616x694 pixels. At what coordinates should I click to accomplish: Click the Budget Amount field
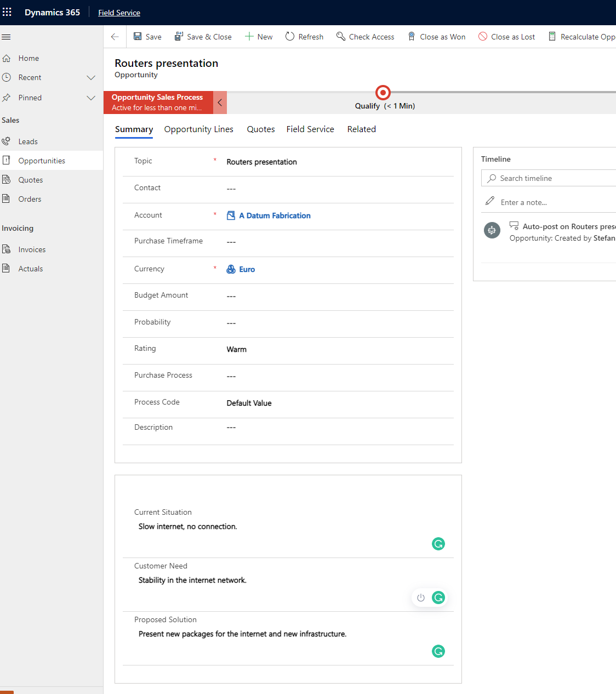pos(339,295)
